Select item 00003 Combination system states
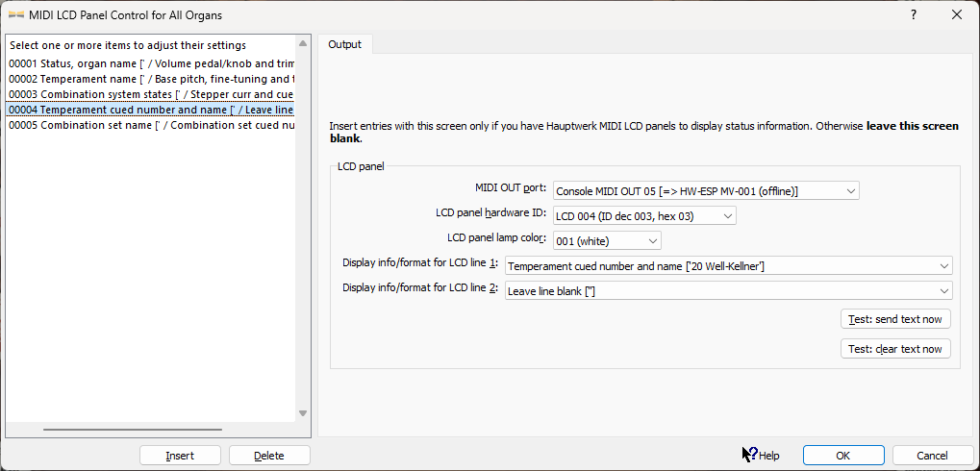Image resolution: width=980 pixels, height=471 pixels. click(x=151, y=94)
